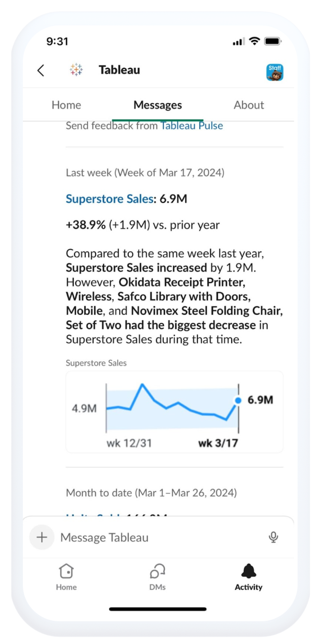The height and width of the screenshot is (644, 320).
Task: Tap the plus attachment button
Action: tap(42, 537)
